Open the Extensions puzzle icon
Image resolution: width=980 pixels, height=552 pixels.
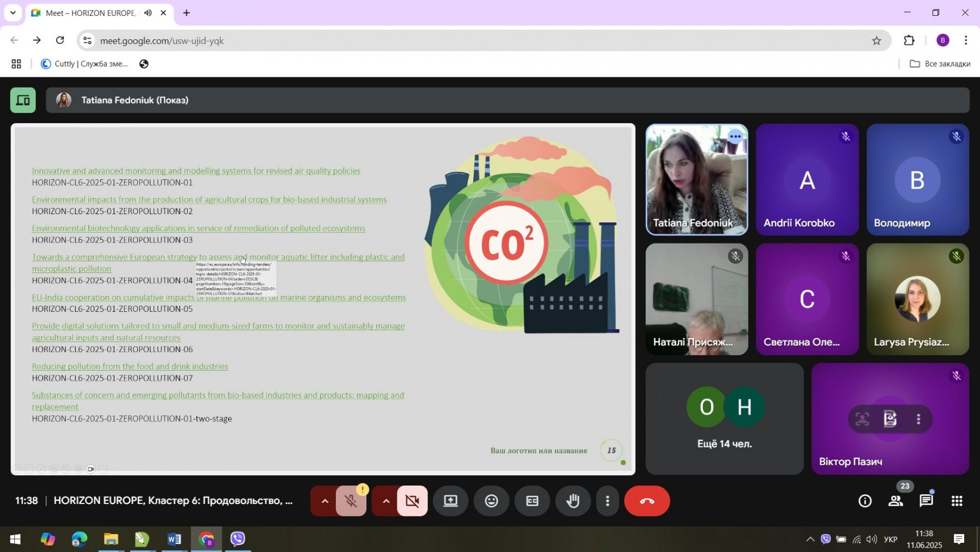coord(909,40)
